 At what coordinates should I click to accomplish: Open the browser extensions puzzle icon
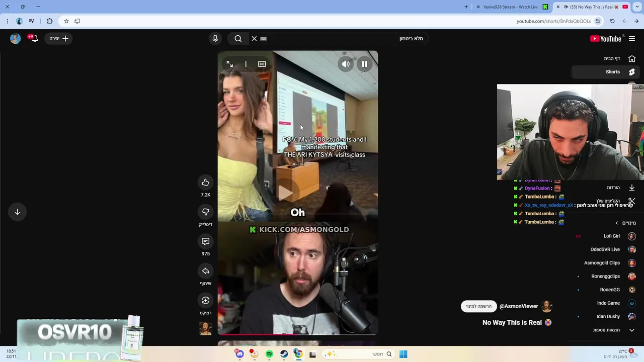point(49,21)
